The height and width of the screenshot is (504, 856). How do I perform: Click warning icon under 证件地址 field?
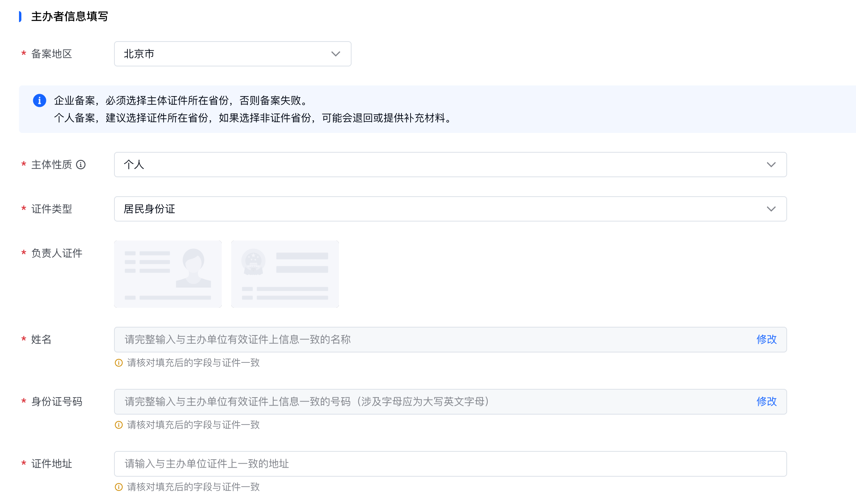119,487
